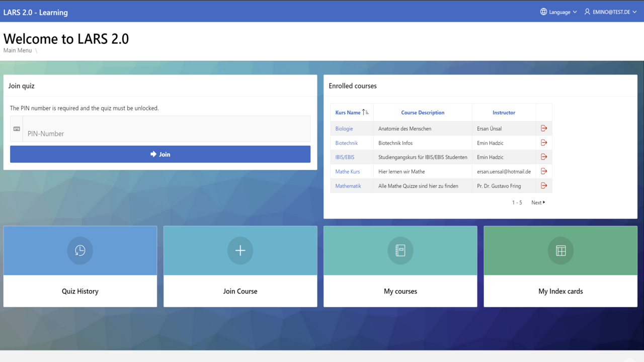The image size is (644, 362).
Task: Click leave icon for Mathematik course
Action: (x=544, y=186)
